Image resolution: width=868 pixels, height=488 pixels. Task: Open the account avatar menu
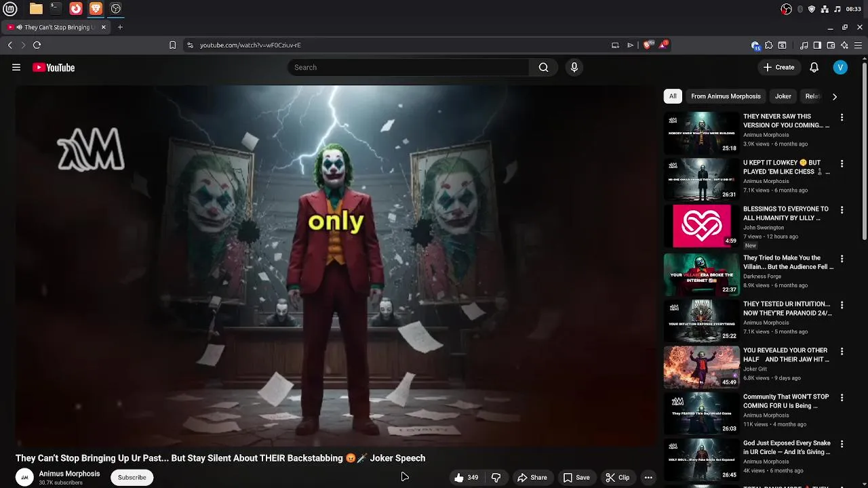(x=840, y=67)
